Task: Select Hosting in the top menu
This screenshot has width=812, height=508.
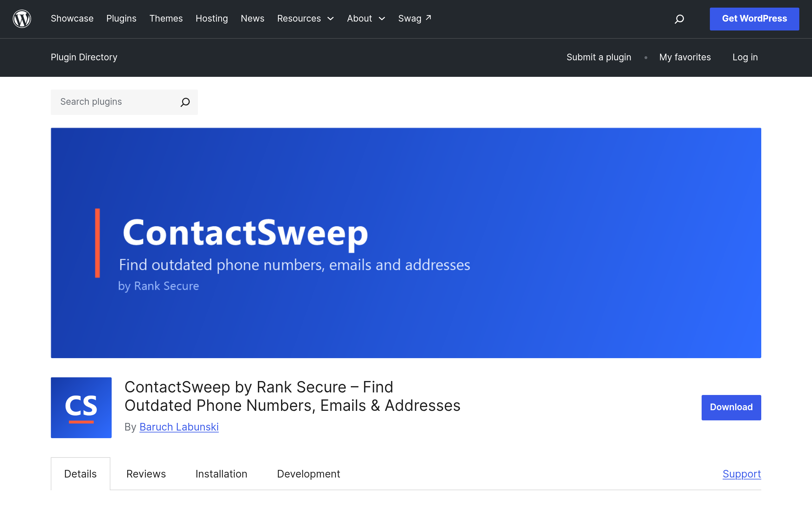Action: (x=212, y=18)
